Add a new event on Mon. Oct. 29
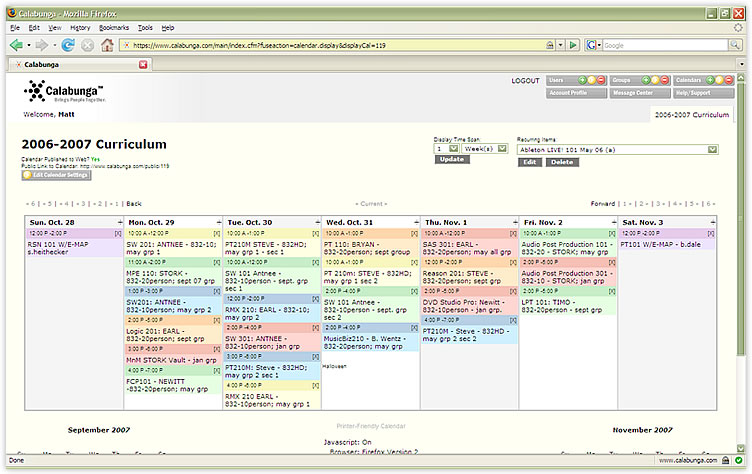The height and width of the screenshot is (474, 752). tap(219, 221)
